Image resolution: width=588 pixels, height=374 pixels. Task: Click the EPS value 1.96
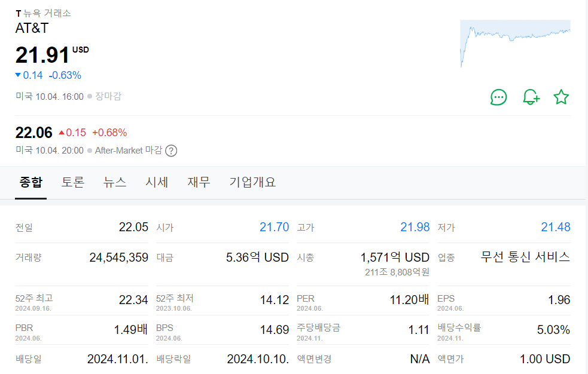point(559,300)
